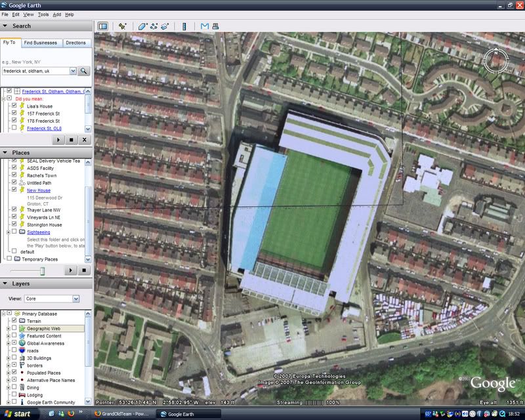Open the Edit menu
The height and width of the screenshot is (420, 525).
(16, 14)
